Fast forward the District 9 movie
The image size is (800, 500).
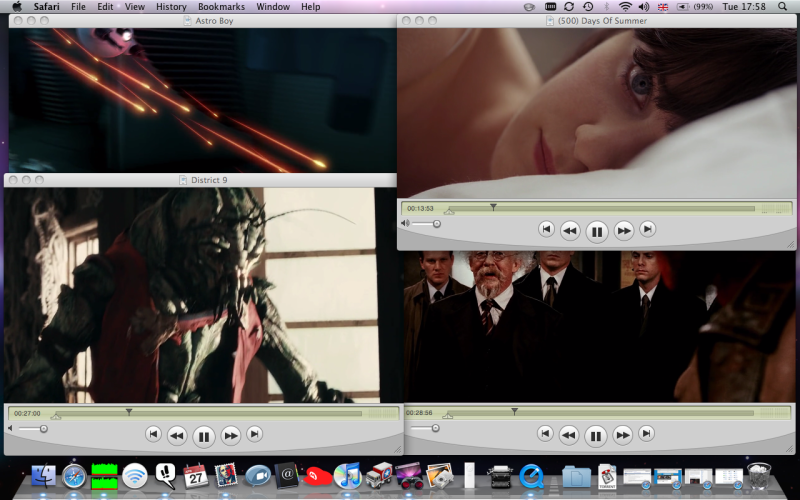click(231, 436)
